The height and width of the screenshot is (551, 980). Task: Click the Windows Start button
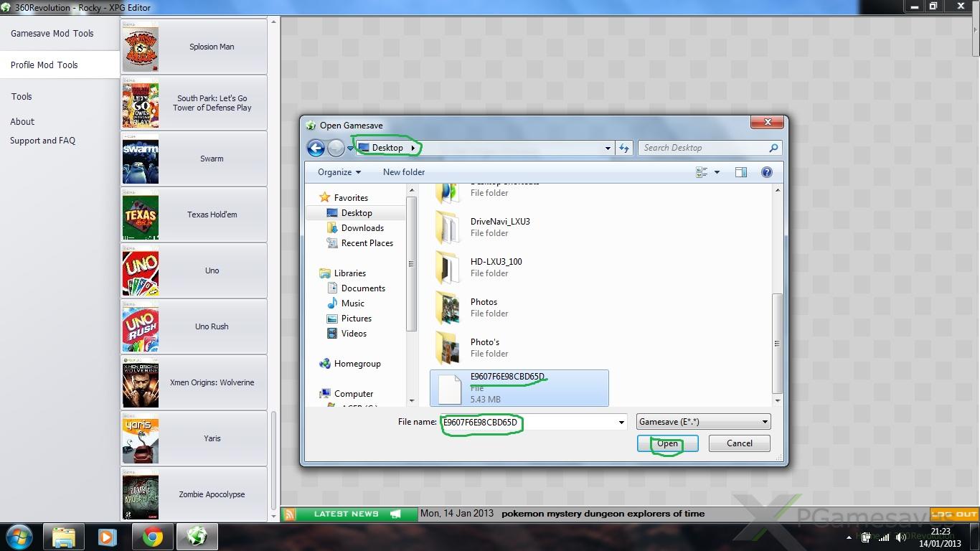tap(19, 537)
